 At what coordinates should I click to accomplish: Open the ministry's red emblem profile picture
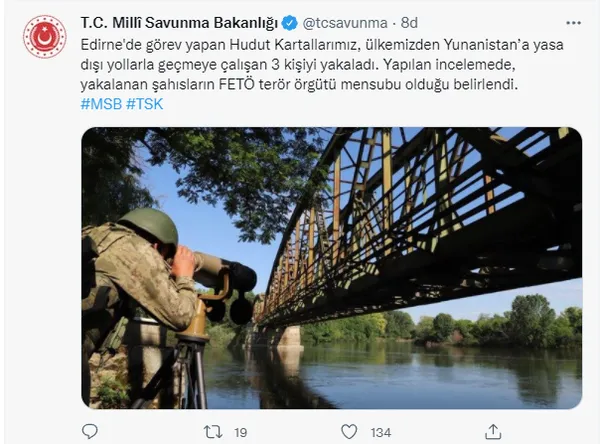pos(45,37)
